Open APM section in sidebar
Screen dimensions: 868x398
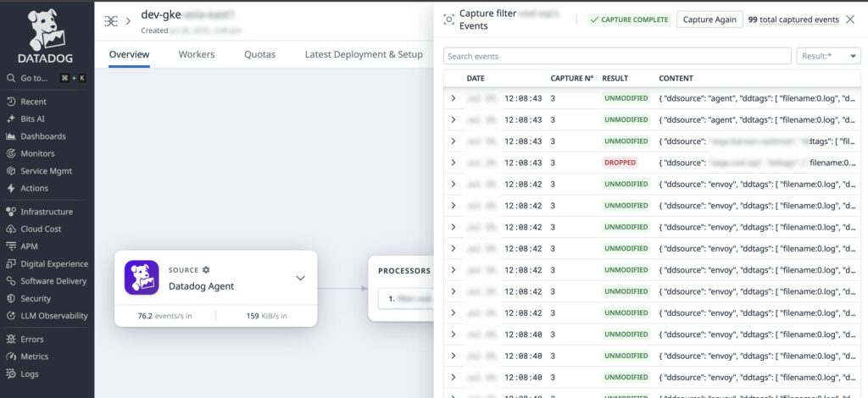pos(29,246)
